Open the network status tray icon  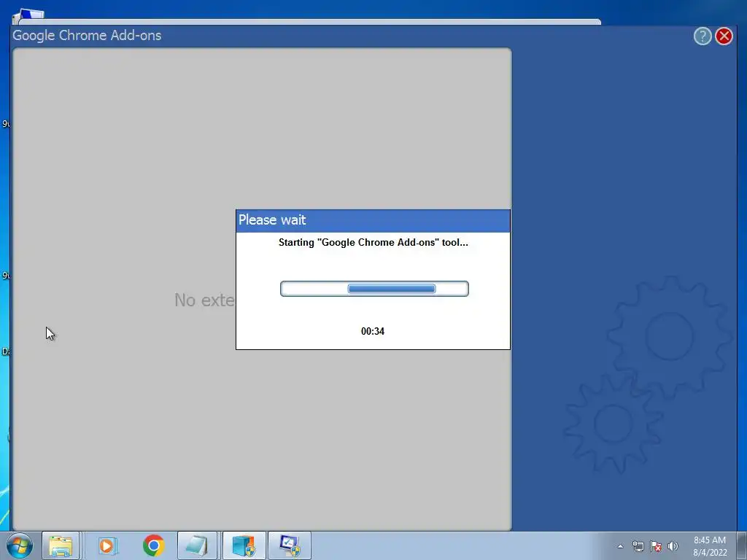(x=638, y=547)
